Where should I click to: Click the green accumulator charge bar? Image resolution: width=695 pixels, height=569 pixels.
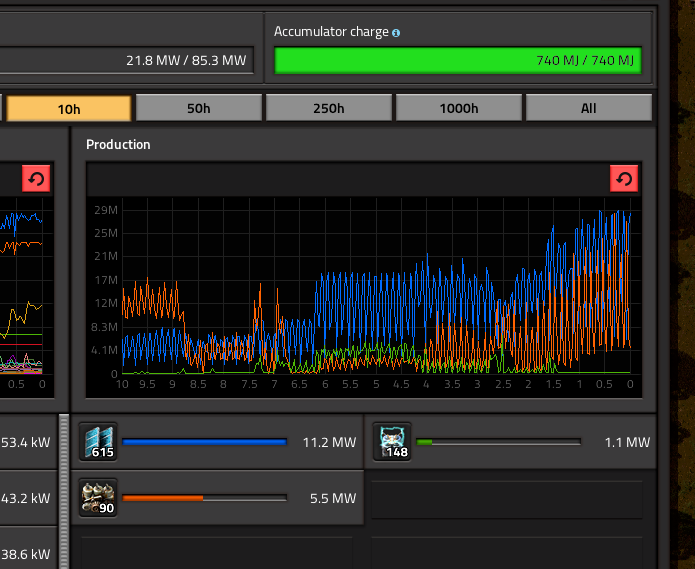tap(457, 61)
